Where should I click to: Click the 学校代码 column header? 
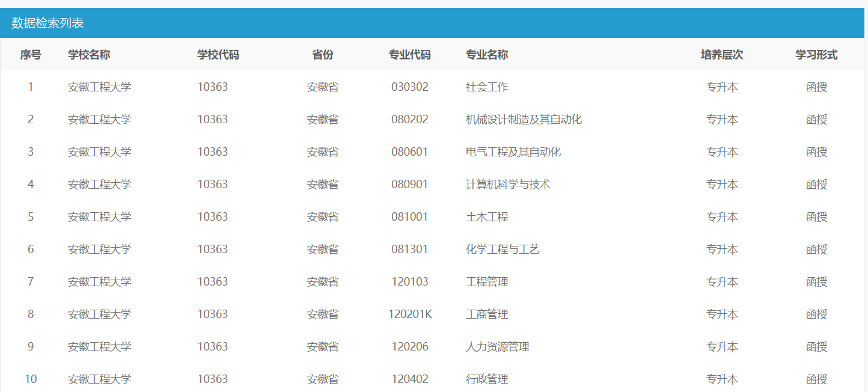pos(218,55)
